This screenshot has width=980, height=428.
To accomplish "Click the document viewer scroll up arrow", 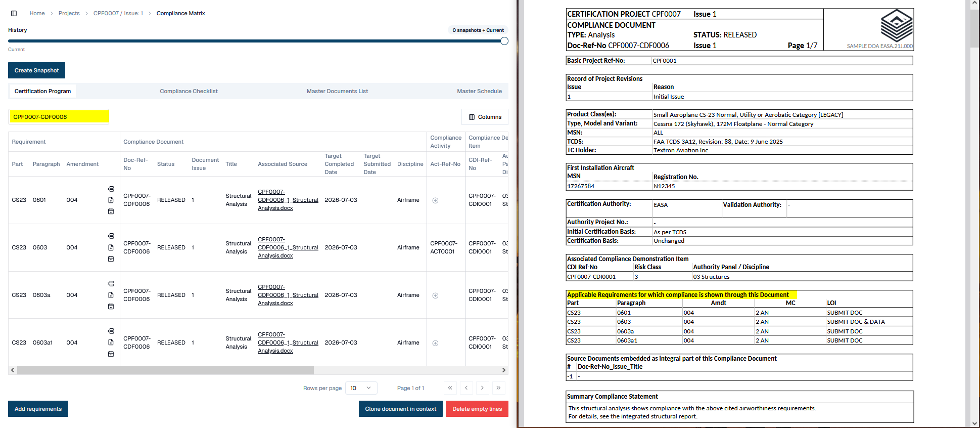I will pyautogui.click(x=974, y=4).
